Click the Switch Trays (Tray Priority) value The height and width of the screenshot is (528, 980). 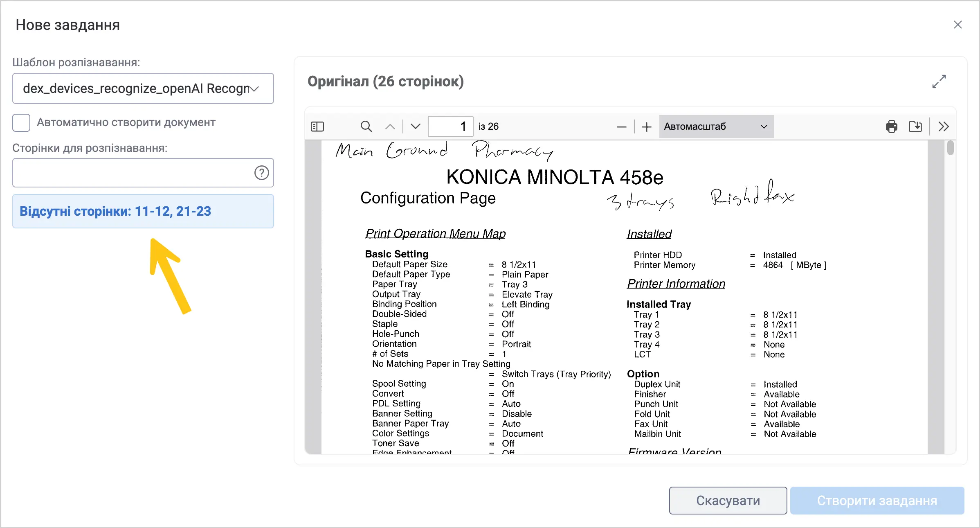click(556, 374)
